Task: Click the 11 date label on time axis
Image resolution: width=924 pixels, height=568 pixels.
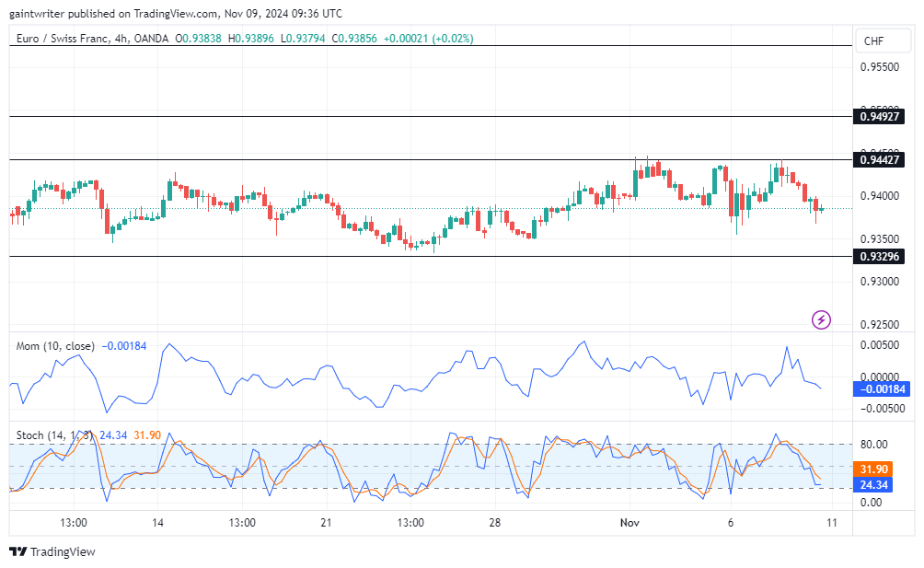Action: coord(831,523)
